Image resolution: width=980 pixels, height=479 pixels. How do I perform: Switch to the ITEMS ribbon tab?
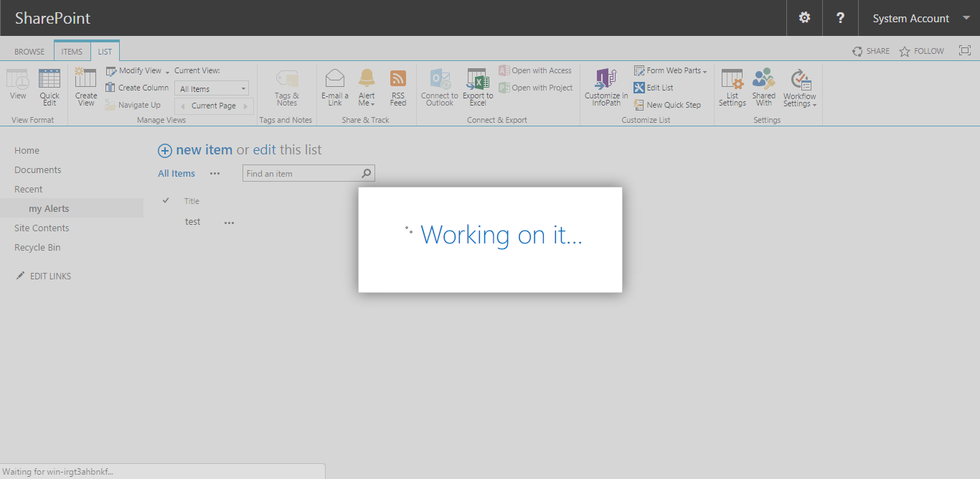[71, 50]
